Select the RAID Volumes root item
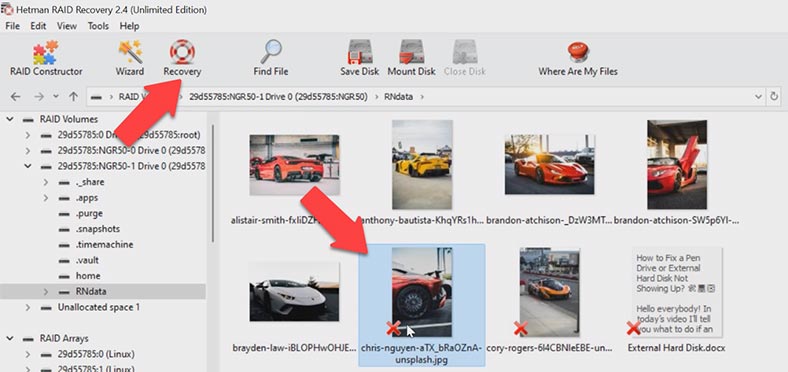The height and width of the screenshot is (372, 788). click(69, 120)
